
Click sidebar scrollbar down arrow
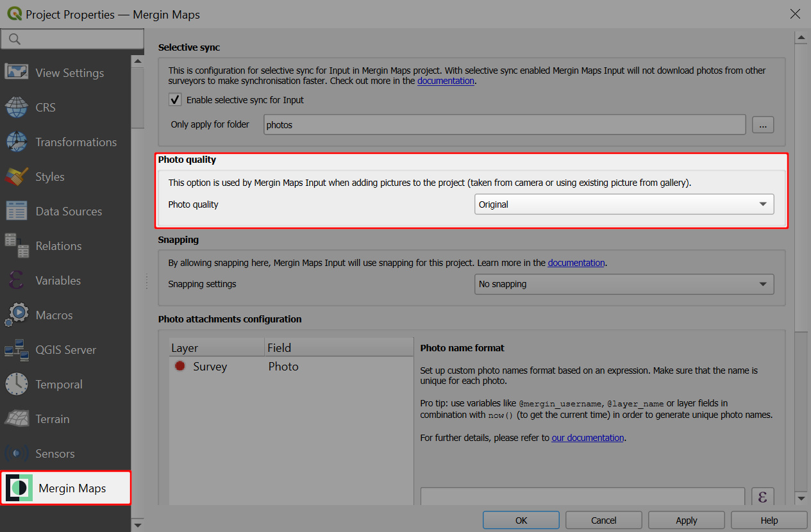click(137, 526)
